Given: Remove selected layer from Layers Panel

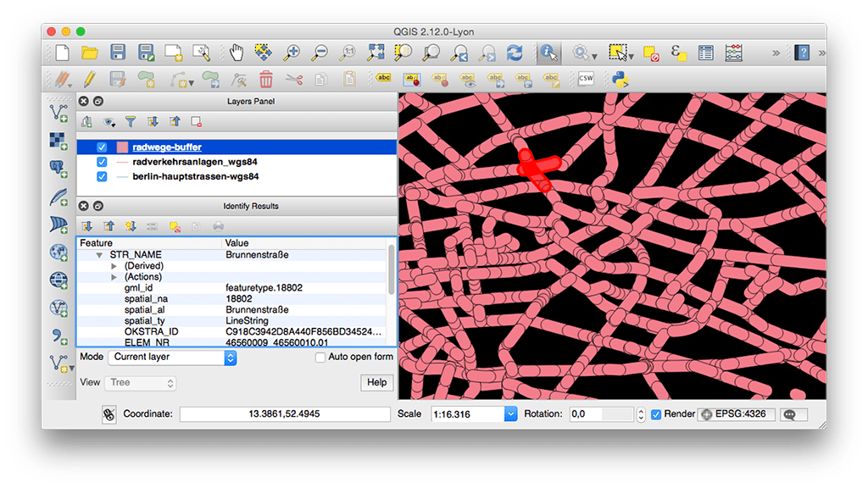Looking at the screenshot, I should coord(197,121).
